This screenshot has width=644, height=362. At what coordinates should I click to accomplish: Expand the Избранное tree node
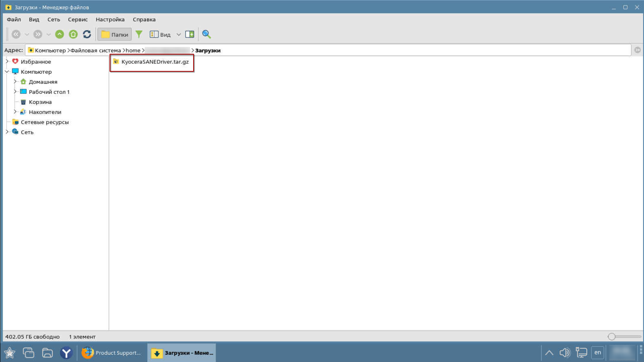[x=7, y=61]
